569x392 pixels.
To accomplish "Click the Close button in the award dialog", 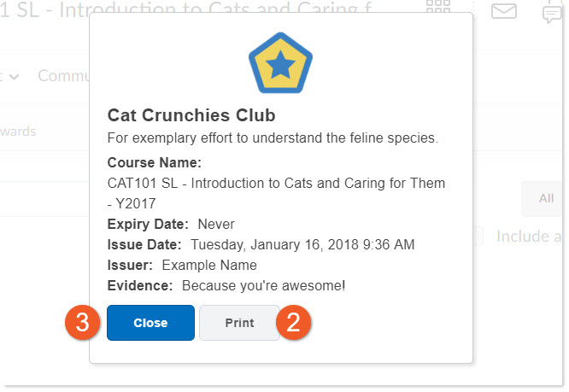I will coord(150,323).
